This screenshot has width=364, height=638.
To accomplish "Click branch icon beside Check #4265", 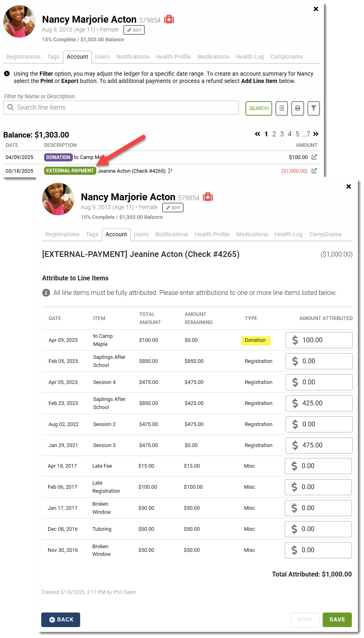I will (x=170, y=171).
